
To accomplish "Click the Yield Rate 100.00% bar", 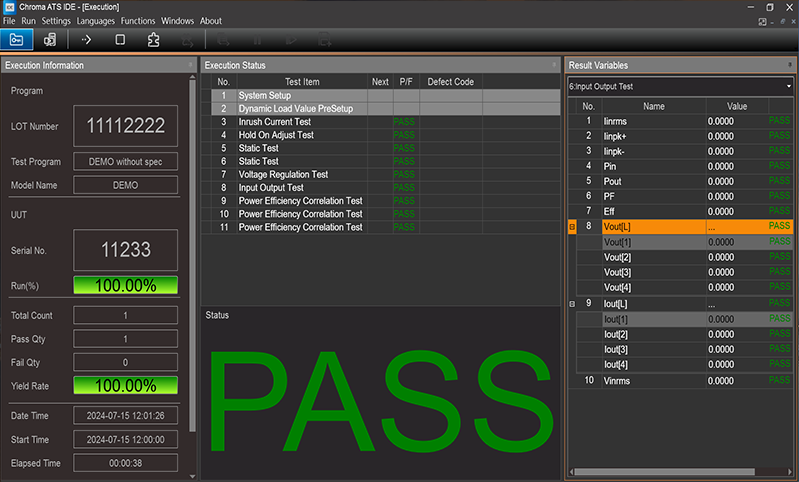I will click(125, 385).
